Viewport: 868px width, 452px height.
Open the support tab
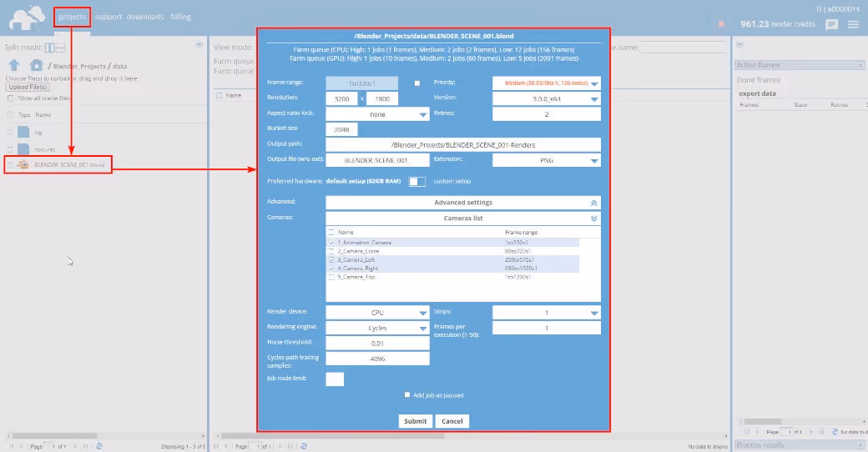coord(108,17)
